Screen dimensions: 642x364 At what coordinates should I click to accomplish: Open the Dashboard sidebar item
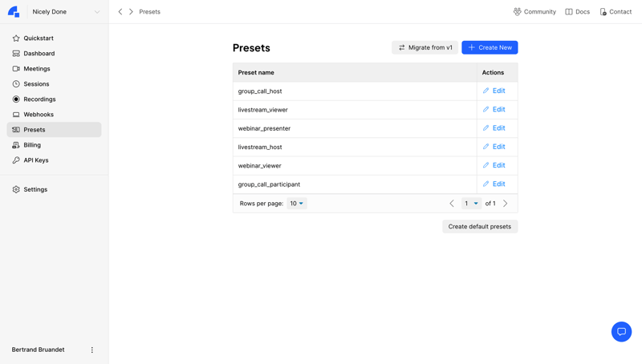coord(39,54)
